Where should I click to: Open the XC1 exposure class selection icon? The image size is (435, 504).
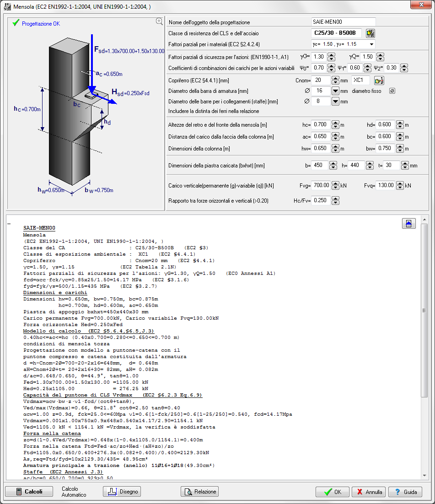coord(379,80)
